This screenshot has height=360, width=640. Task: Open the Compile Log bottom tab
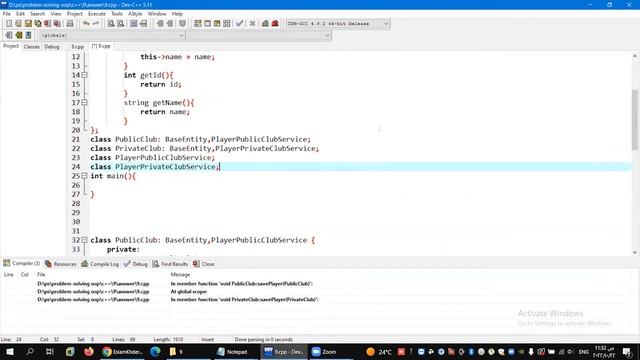point(100,264)
